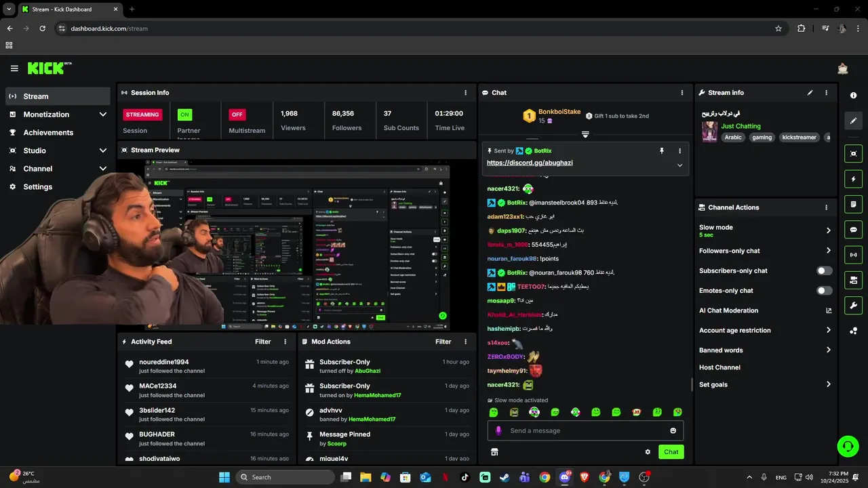Open Followers-only chat chevron
868x488 pixels.
828,251
